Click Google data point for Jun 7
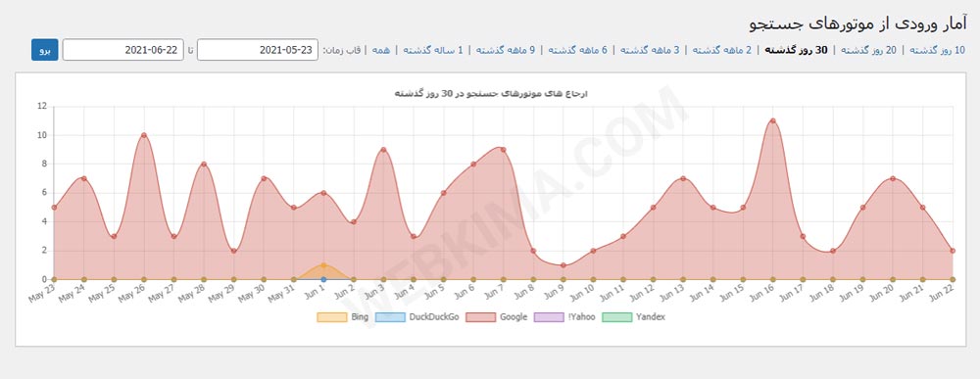Viewport: 980px width, 379px height. click(503, 149)
